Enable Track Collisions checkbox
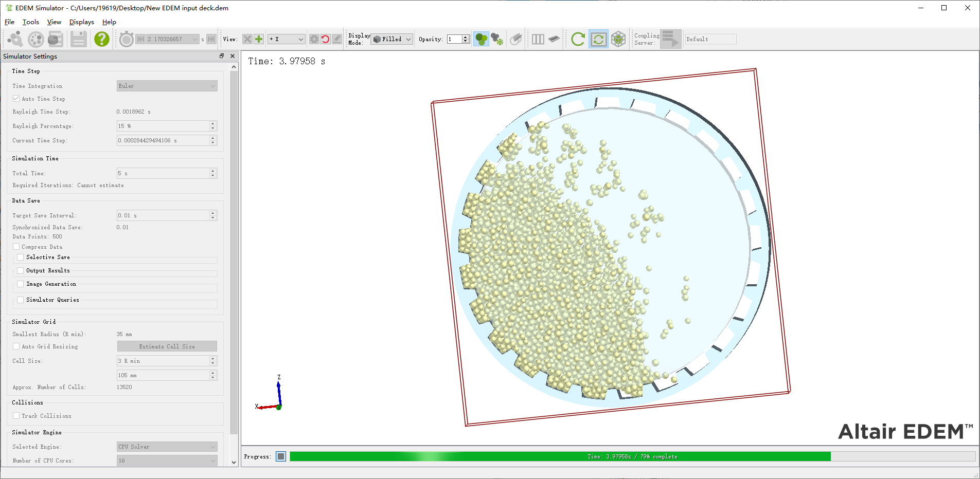This screenshot has width=980, height=479. click(x=16, y=416)
